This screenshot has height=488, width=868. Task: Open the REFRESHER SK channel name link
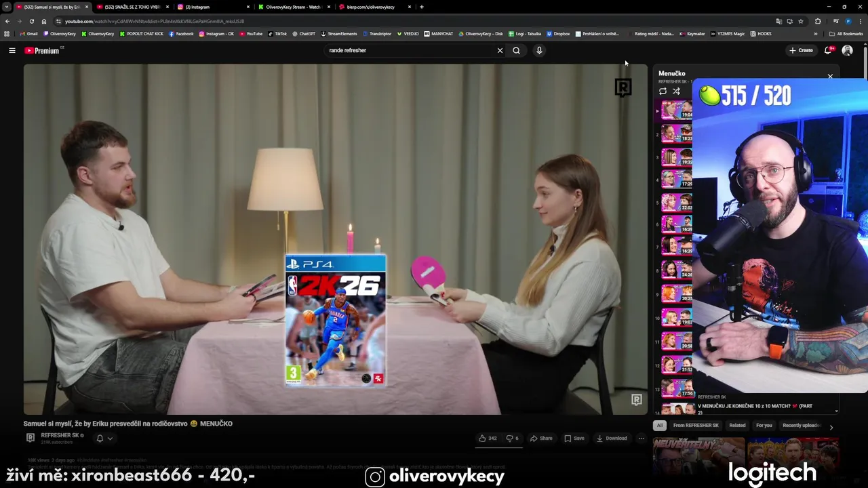60,435
